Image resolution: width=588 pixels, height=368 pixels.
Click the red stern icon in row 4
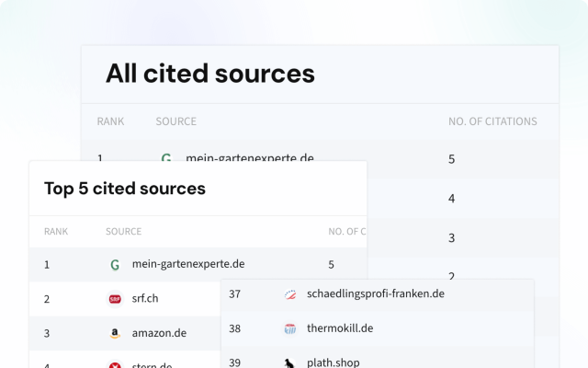click(115, 364)
